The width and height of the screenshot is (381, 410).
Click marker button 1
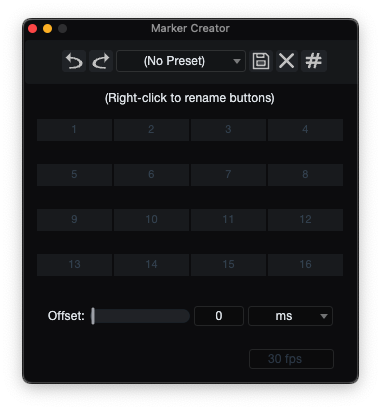point(74,130)
